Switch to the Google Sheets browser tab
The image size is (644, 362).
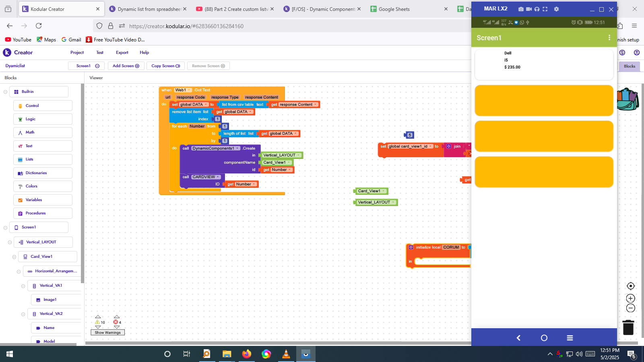point(409,9)
